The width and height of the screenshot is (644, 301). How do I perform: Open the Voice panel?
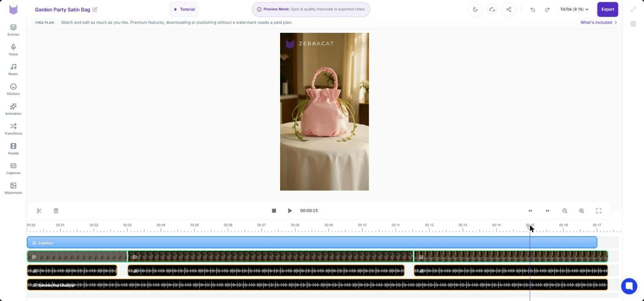(13, 50)
